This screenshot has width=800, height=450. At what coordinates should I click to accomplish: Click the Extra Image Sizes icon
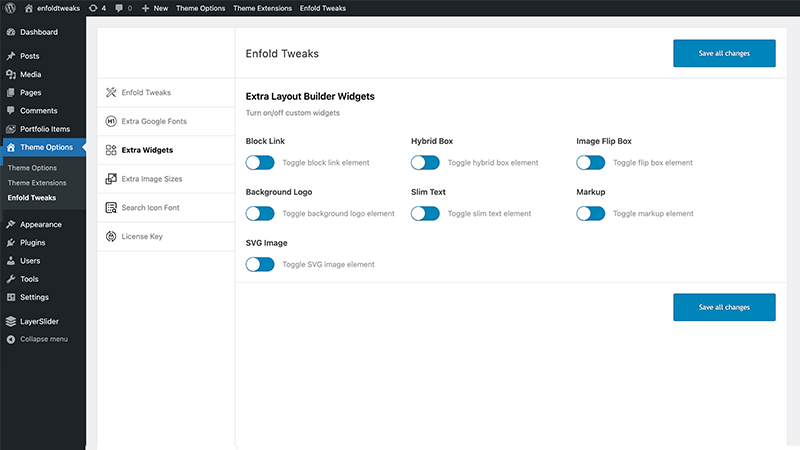(x=111, y=179)
